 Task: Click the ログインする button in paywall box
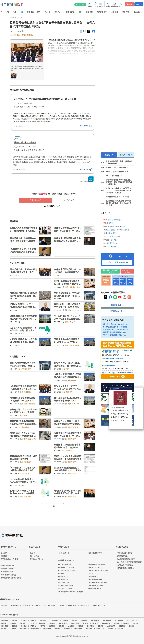(x=69, y=200)
